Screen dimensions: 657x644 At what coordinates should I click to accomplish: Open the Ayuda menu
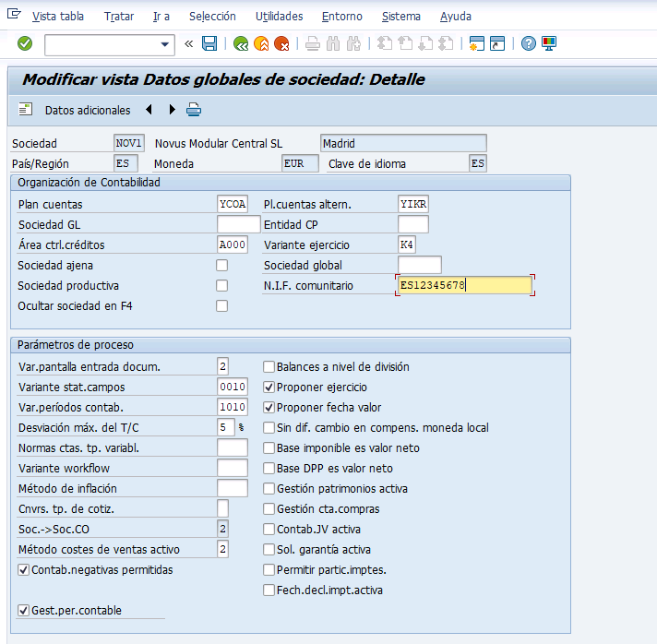point(456,17)
